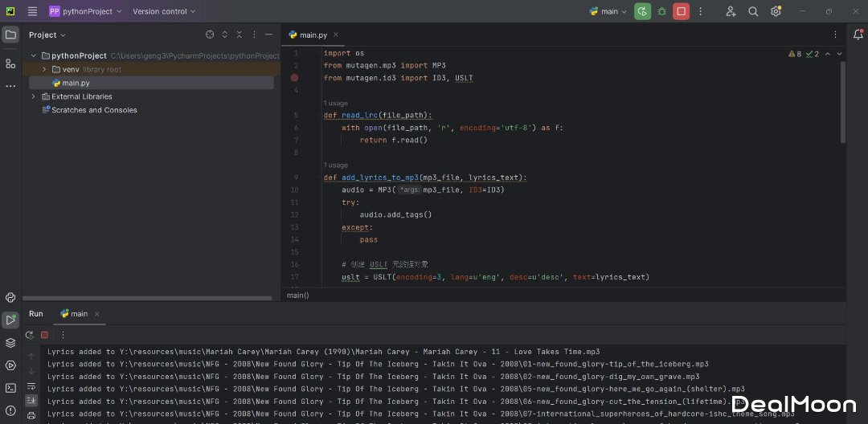868x424 pixels.
Task: Open the Python Console tool window
Action: click(10, 297)
